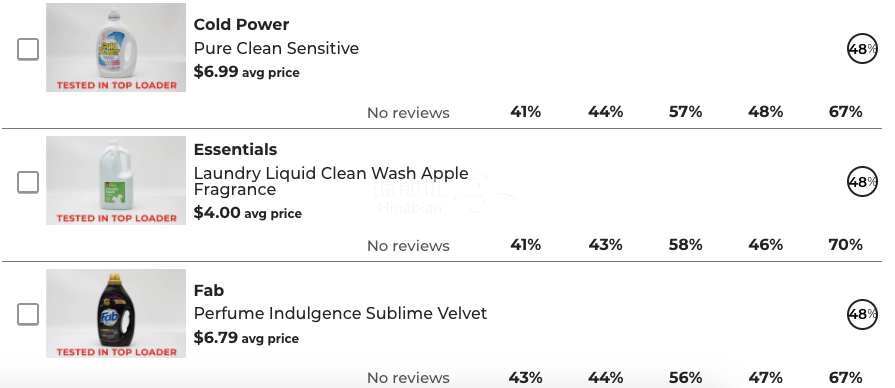Click Essentials $4.00 avg price
Viewport: 895px width, 388px height.
tap(248, 213)
